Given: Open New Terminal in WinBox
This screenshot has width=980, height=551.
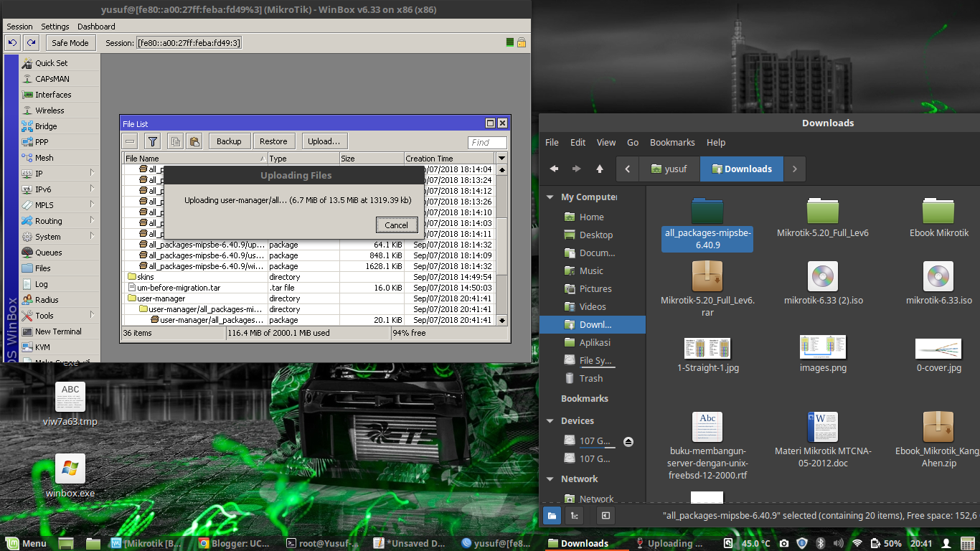Looking at the screenshot, I should (x=58, y=331).
